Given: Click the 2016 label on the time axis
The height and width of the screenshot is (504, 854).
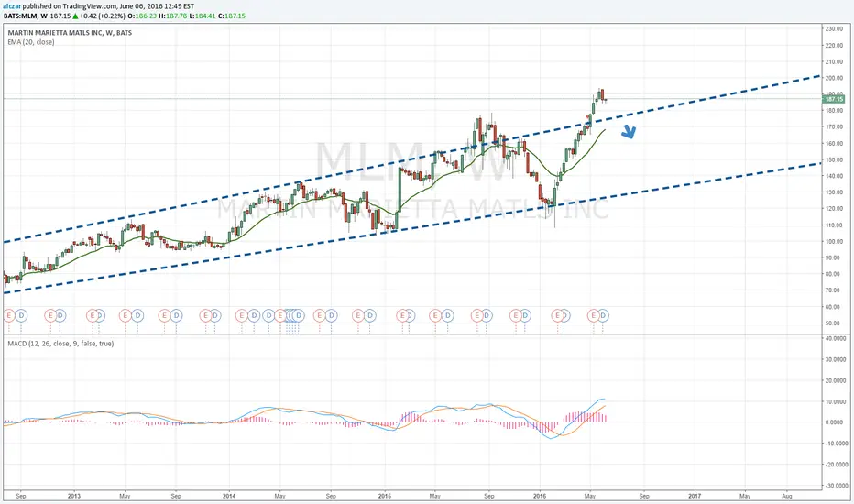Looking at the screenshot, I should (540, 496).
